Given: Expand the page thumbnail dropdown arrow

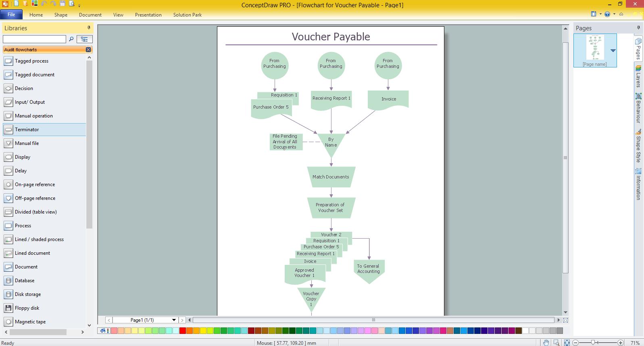Looking at the screenshot, I should coord(613,51).
